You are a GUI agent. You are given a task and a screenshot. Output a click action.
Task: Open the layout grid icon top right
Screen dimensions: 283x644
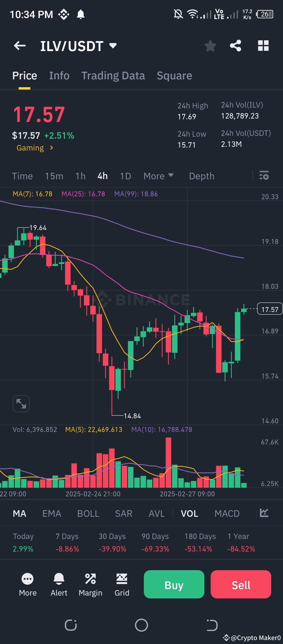[263, 46]
